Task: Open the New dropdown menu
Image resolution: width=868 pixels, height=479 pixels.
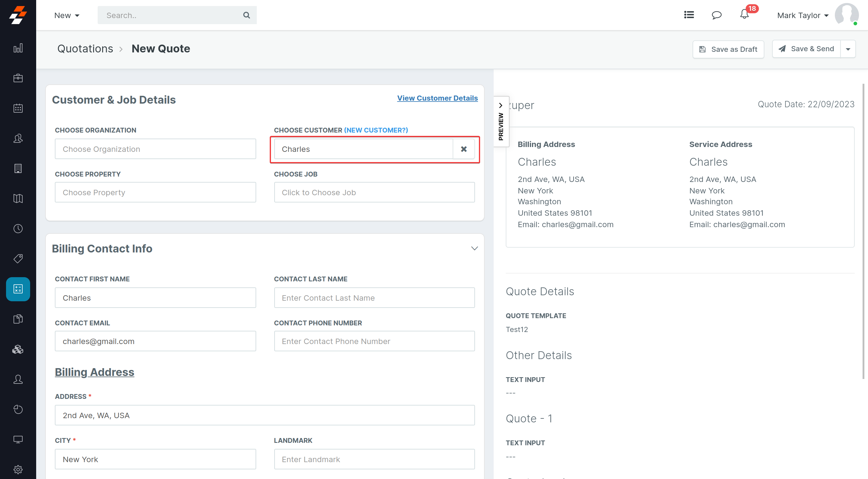Action: [67, 15]
